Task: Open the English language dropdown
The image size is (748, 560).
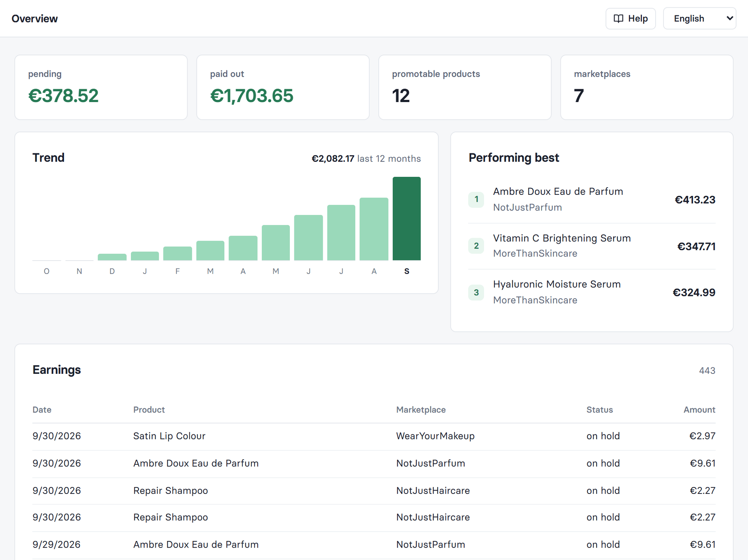Action: pos(699,18)
